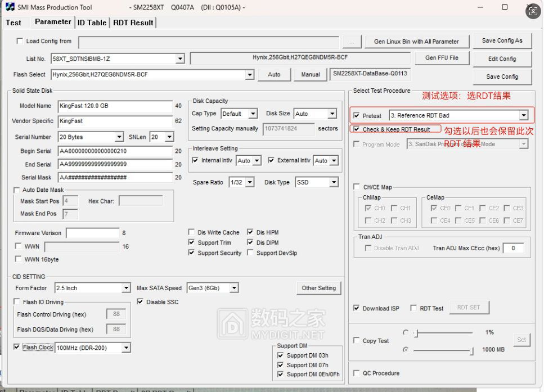Maximize the SMI Mass Production Tool window
This screenshot has width=544, height=392.
505,7
